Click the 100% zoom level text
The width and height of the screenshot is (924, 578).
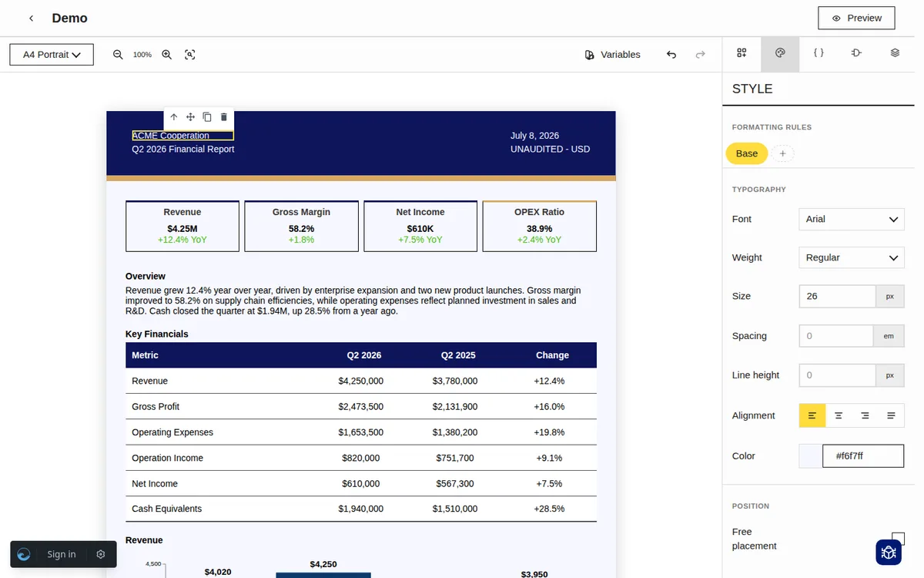tap(142, 55)
